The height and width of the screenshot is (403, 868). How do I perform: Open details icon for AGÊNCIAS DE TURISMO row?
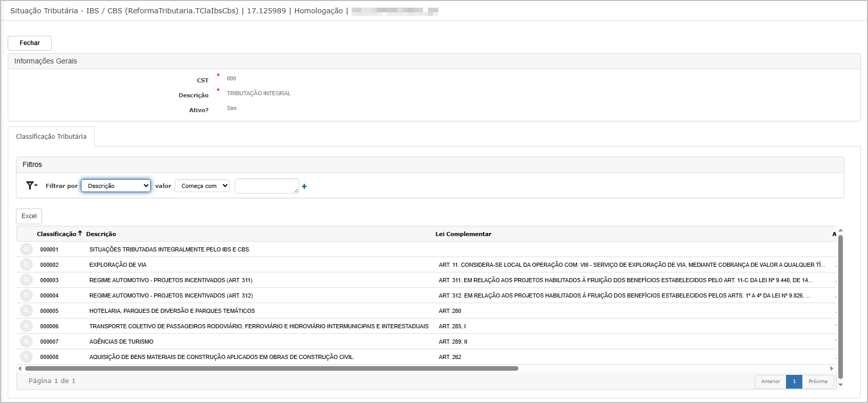pos(26,342)
